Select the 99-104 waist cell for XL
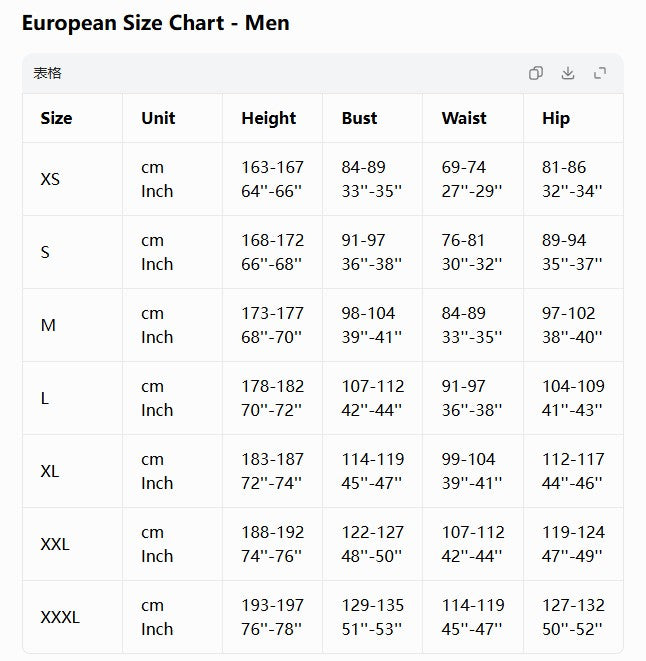646x661 pixels. (468, 459)
